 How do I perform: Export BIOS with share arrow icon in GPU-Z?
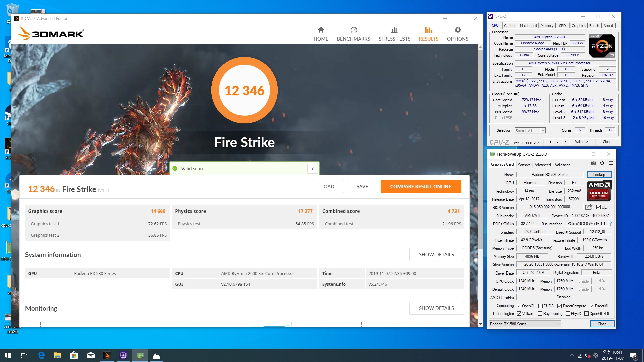589,207
